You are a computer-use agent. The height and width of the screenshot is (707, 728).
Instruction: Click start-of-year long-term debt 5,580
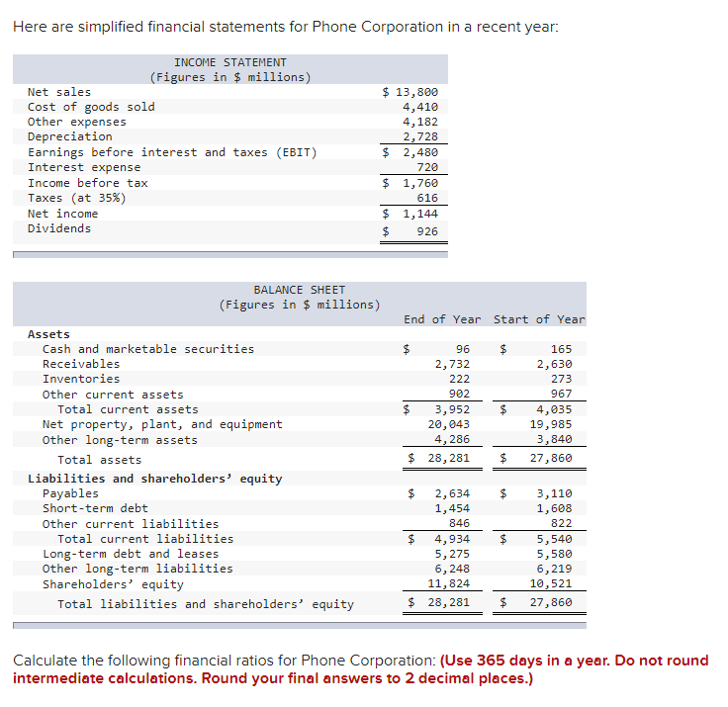554,554
